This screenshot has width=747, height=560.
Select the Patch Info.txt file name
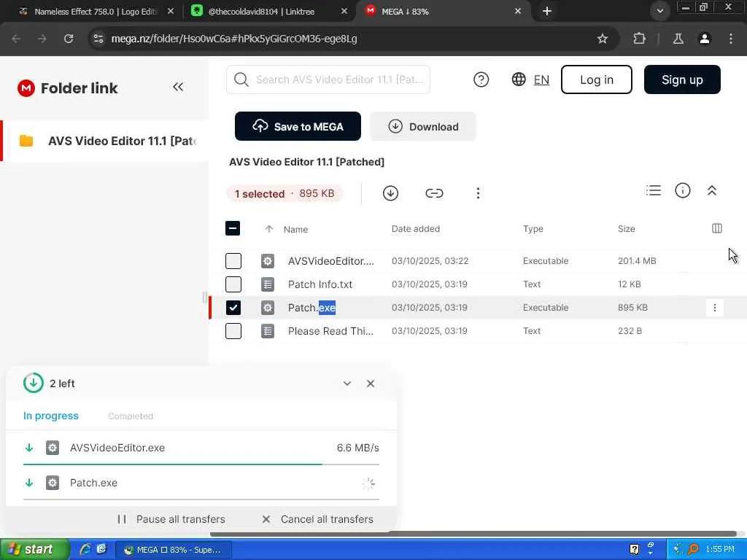click(320, 284)
